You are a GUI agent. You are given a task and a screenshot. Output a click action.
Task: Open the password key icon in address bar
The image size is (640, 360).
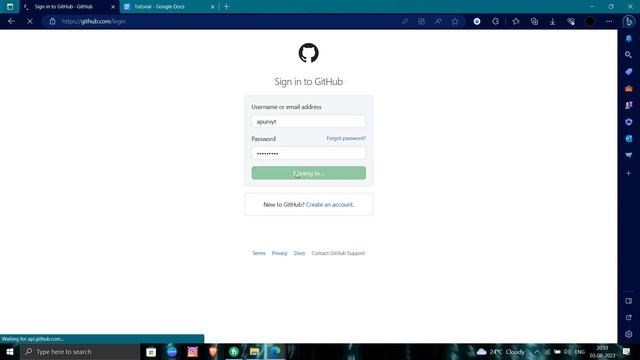(x=404, y=21)
